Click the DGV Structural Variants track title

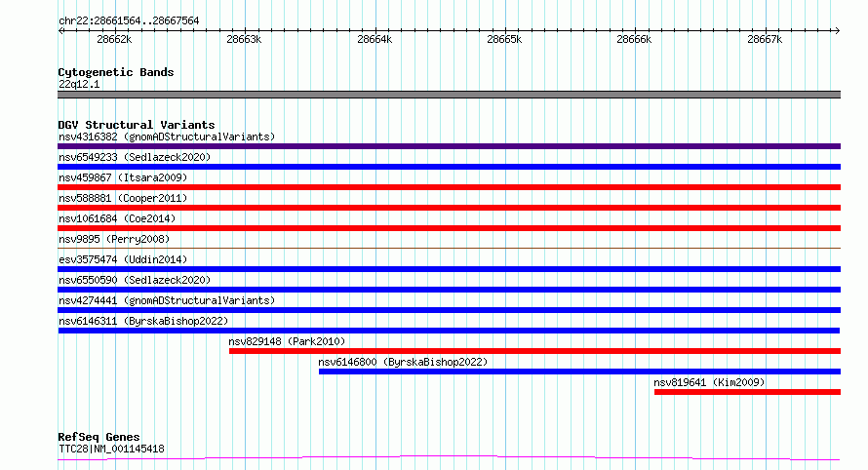tap(137, 125)
